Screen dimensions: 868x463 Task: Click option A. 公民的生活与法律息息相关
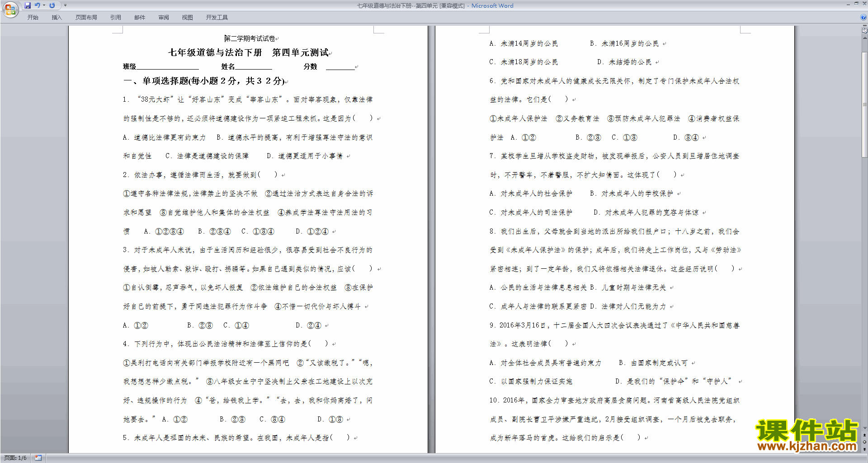(x=538, y=287)
